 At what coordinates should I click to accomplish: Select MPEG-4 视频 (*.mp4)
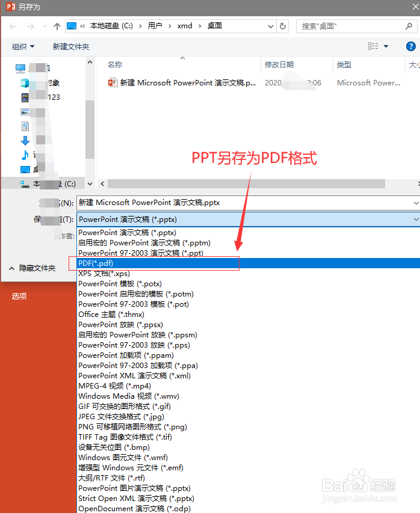(249, 386)
